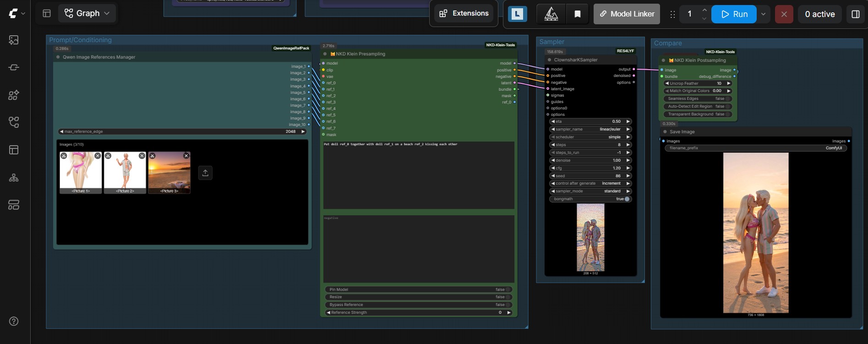The image size is (868, 344).
Task: Open the ComfyUI logo menu
Action: pyautogui.click(x=16, y=14)
